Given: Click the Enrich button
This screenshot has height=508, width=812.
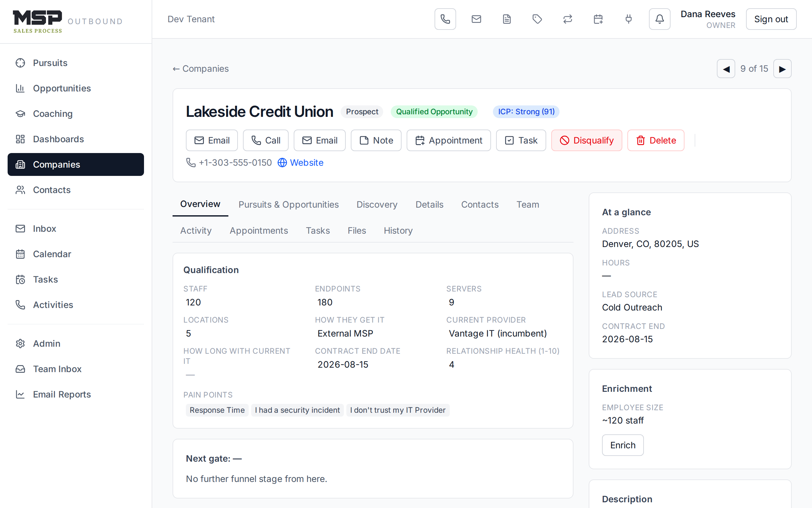Looking at the screenshot, I should click(623, 445).
